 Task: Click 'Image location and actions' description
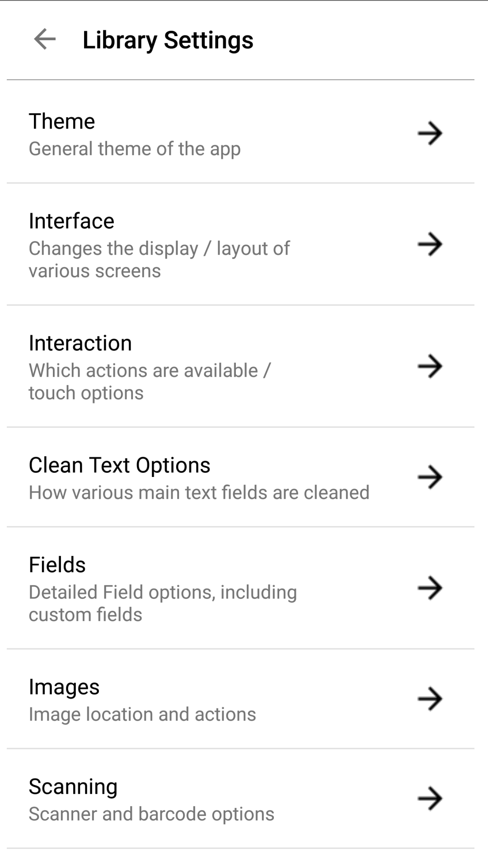pos(142,715)
